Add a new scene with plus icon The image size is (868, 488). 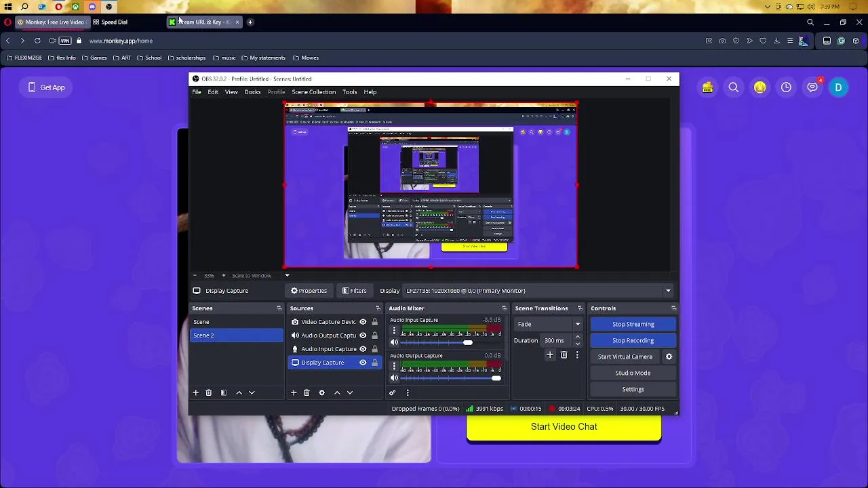[x=195, y=392]
